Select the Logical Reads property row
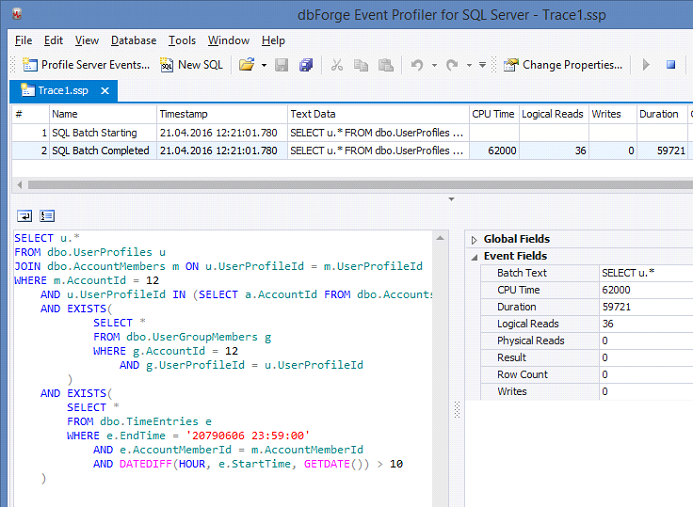This screenshot has width=693, height=507. [587, 324]
